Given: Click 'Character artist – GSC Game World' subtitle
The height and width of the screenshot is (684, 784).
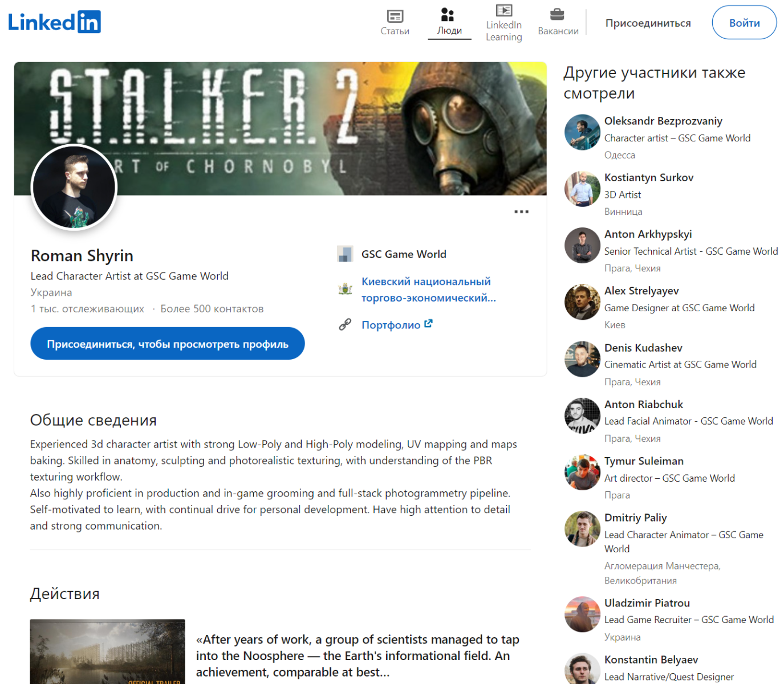Looking at the screenshot, I should [677, 138].
